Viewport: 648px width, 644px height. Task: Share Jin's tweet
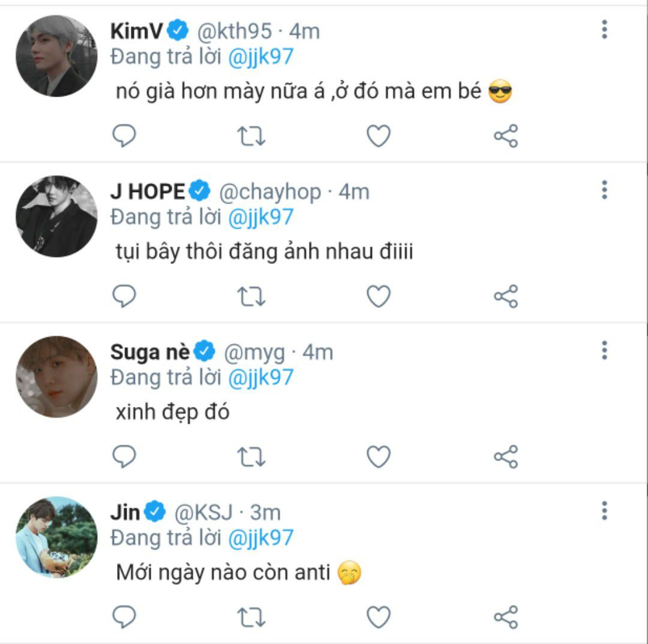(x=505, y=617)
